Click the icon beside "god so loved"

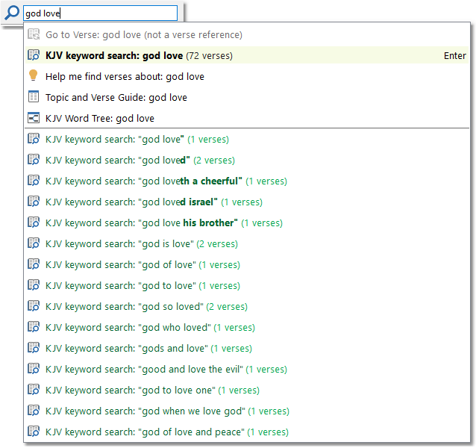34,306
